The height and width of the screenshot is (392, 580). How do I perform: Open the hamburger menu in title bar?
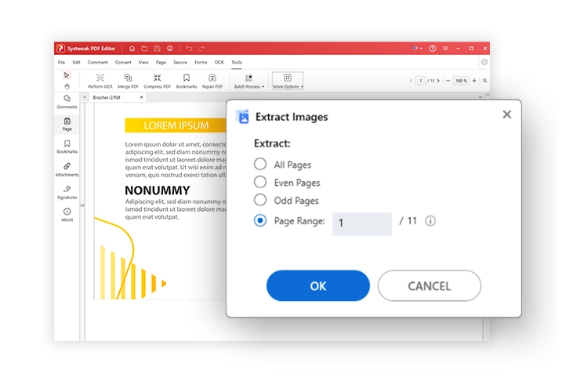click(445, 49)
